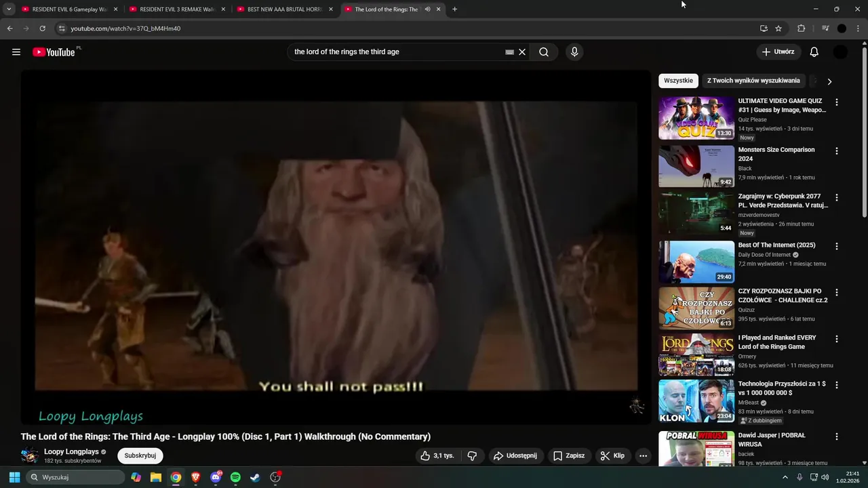Open the YouTube account avatar menu
868x488 pixels.
[x=840, y=52]
